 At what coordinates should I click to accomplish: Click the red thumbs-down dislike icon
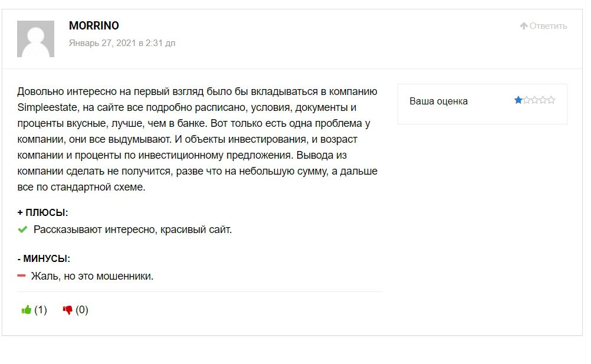pos(67,310)
